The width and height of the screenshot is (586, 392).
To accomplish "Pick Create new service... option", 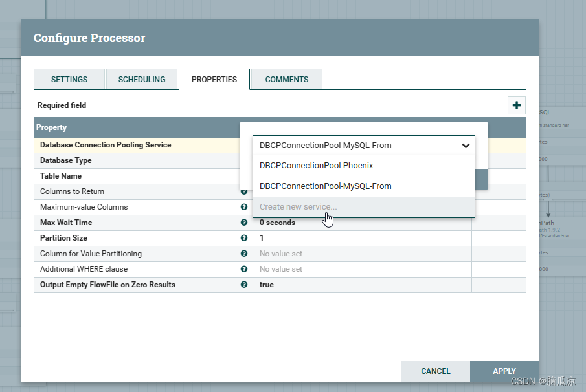I will point(364,207).
